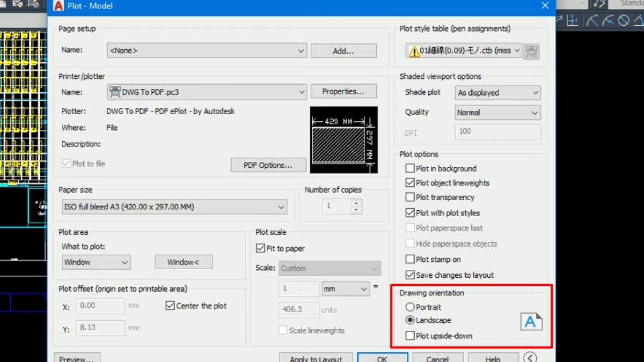
Task: Click the collapse dialog chevron beside Help
Action: coord(530,357)
